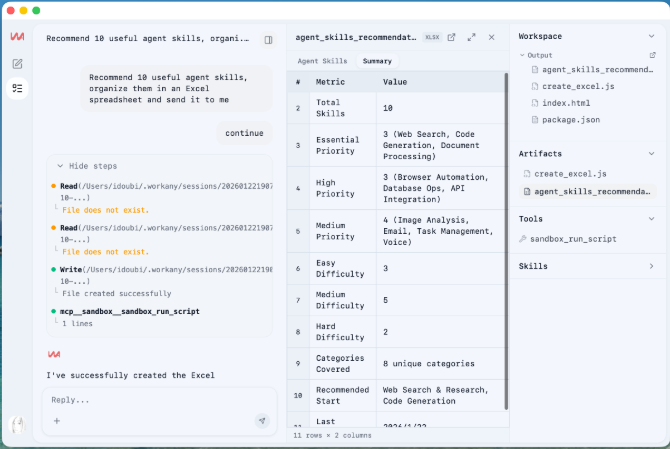Click the spreadsheet vertical scrollbar
This screenshot has width=670, height=449.
coord(506,241)
